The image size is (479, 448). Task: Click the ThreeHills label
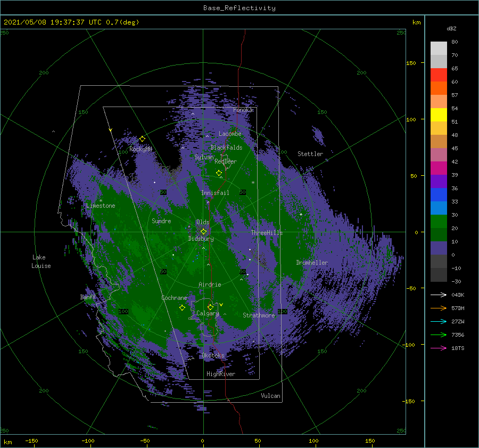tap(267, 233)
